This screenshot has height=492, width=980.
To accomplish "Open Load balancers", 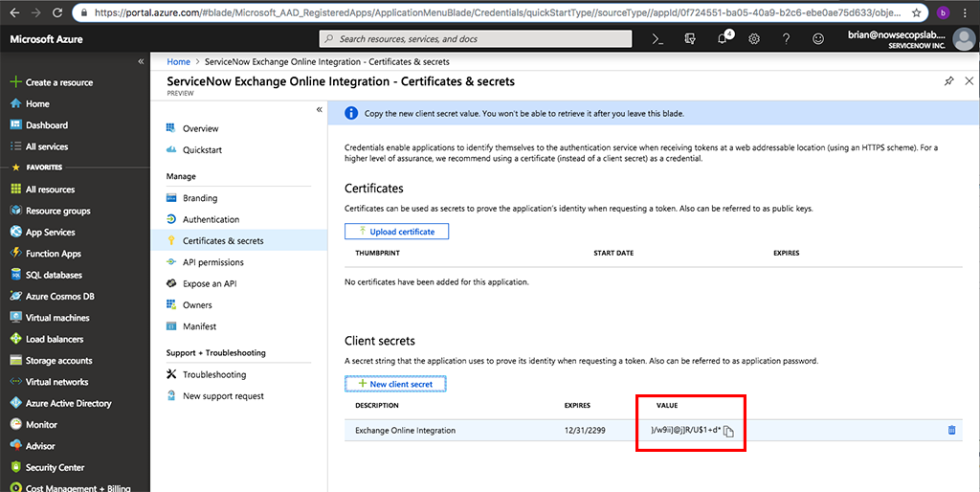I will click(x=47, y=339).
